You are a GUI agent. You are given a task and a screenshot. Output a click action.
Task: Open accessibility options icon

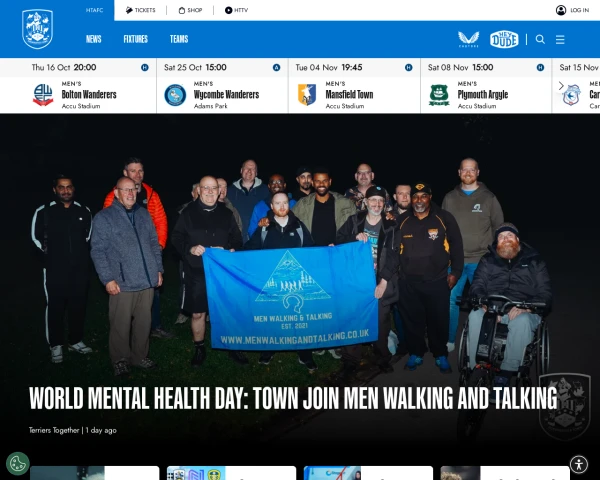pos(579,465)
